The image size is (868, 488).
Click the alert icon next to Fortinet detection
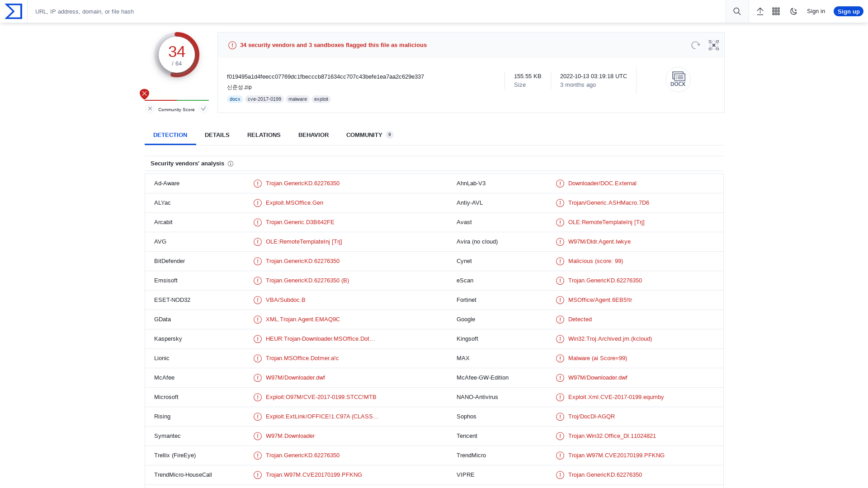(x=560, y=300)
